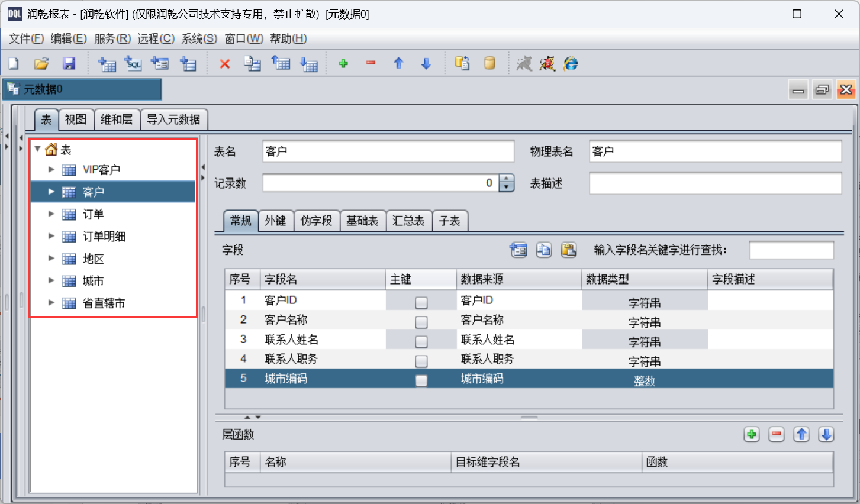
Task: Click the field name keyword search box
Action: (791, 250)
